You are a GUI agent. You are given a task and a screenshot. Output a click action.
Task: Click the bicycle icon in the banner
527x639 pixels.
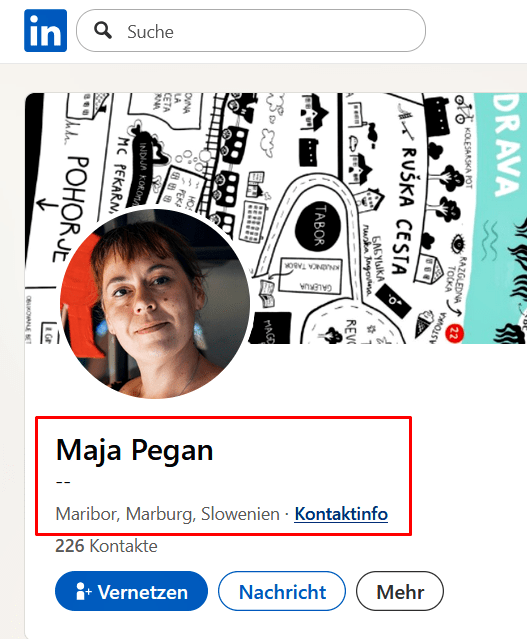[x=464, y=109]
